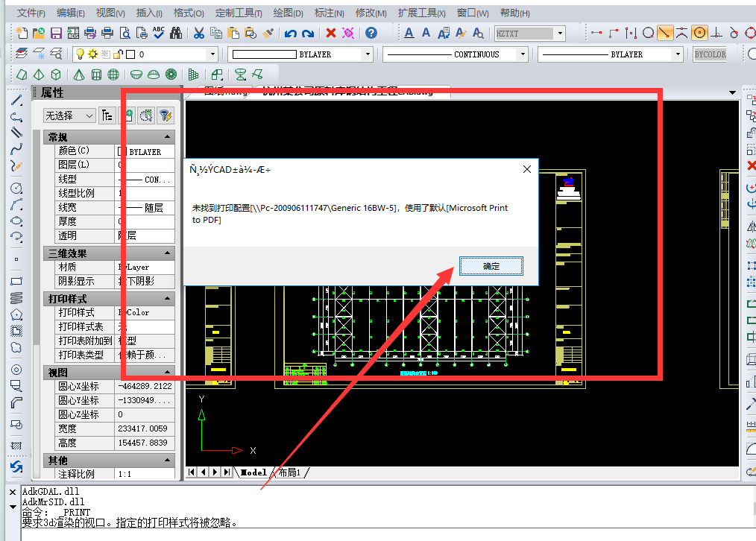Image resolution: width=756 pixels, height=541 pixels.
Task: Select the sphere solid tool
Action: coord(113,75)
